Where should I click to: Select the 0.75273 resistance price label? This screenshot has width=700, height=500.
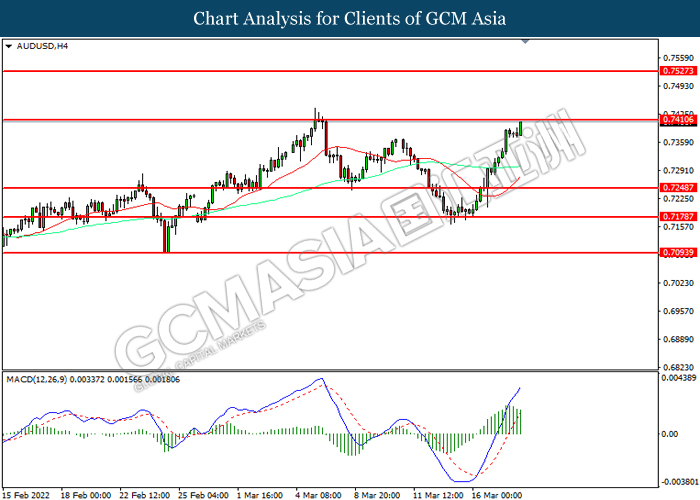click(x=678, y=71)
